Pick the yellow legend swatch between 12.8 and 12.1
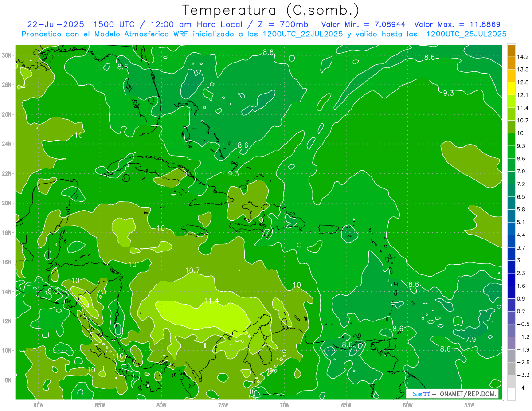The height and width of the screenshot is (411, 532). [511, 89]
